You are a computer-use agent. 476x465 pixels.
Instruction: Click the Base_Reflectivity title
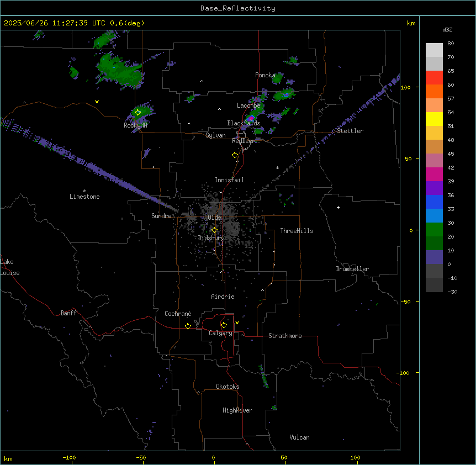[x=238, y=8]
